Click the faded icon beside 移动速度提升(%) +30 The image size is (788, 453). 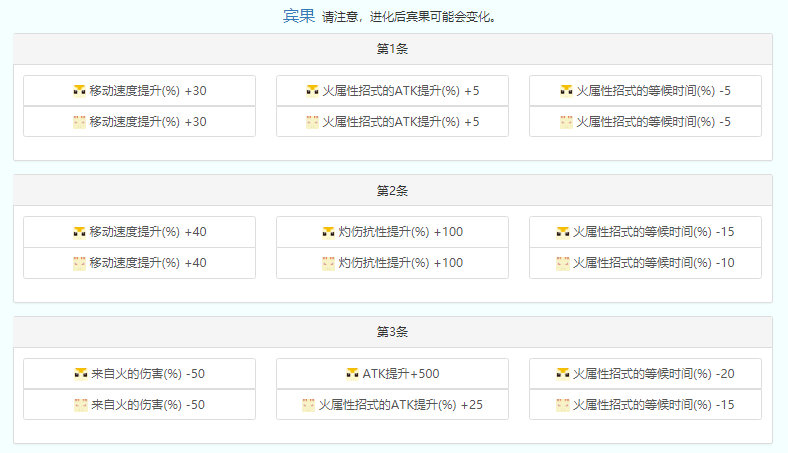79,122
